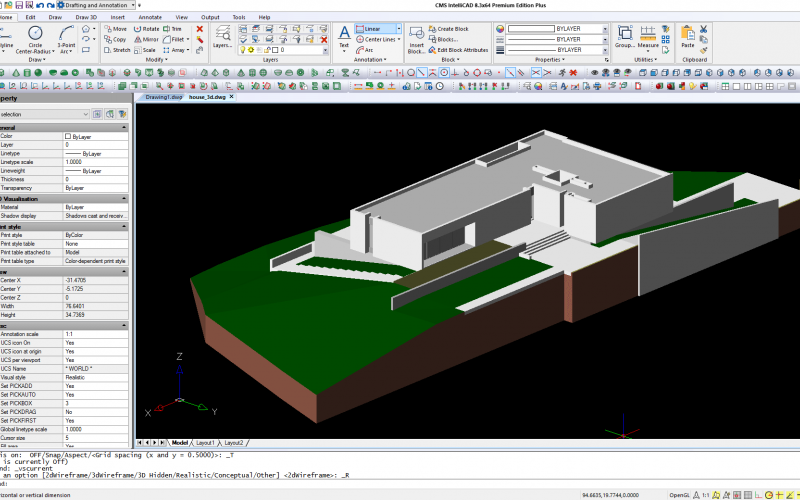Open the color BYLAYER dropdown
Image resolution: width=800 pixels, height=500 pixels.
coord(605,29)
